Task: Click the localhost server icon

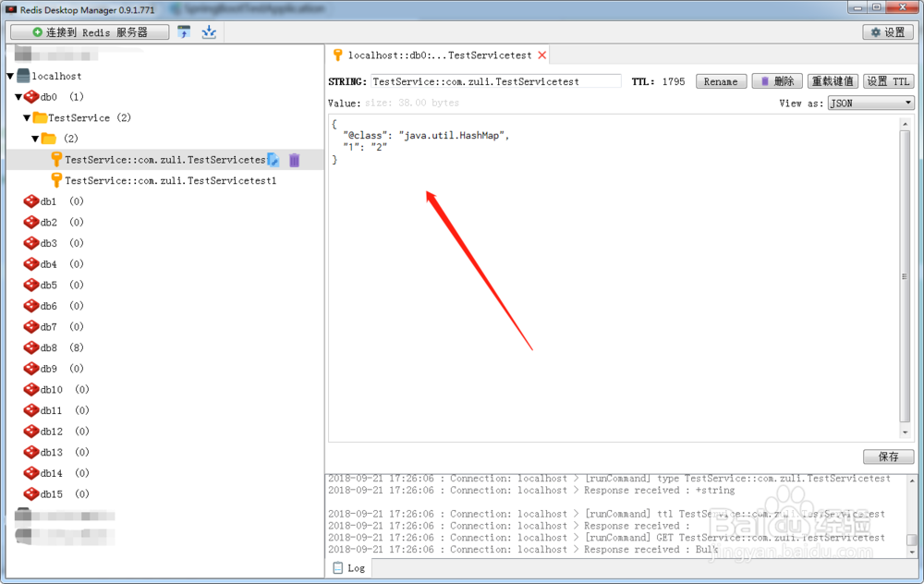Action: pos(23,76)
